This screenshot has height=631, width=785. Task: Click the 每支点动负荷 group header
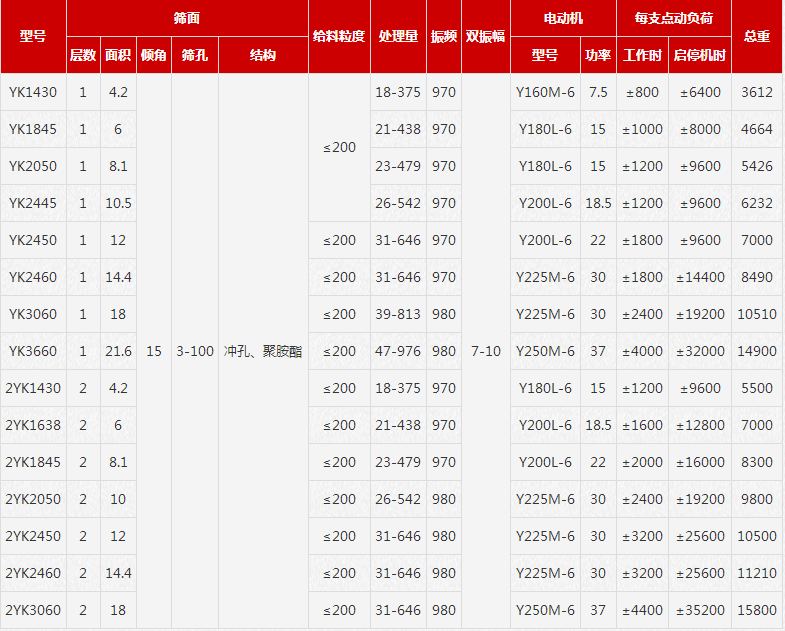[x=673, y=18]
